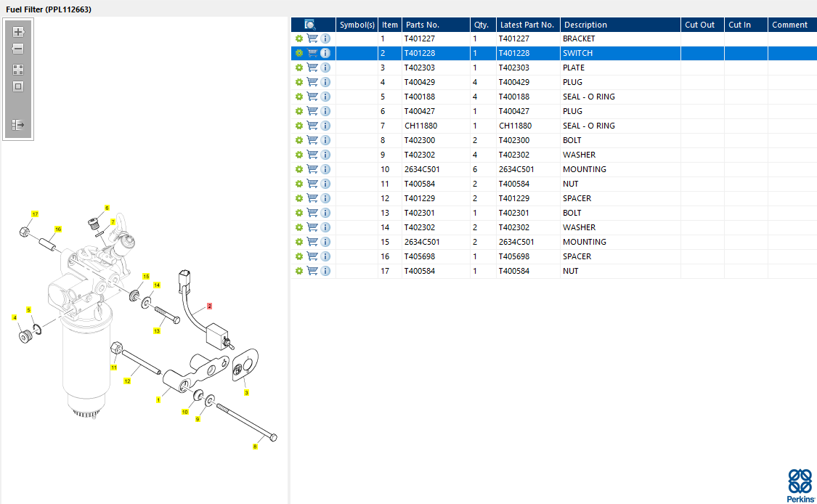Add SPACER T405698 to cart

pos(312,256)
